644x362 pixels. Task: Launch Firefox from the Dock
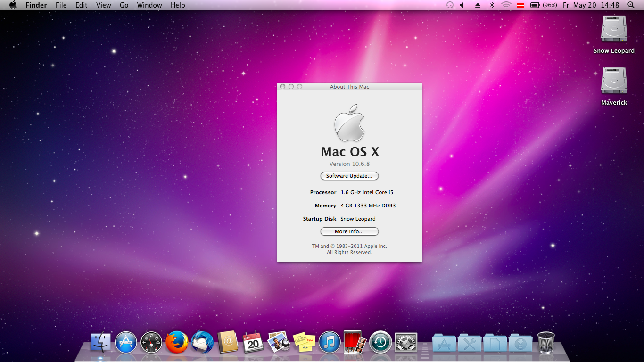point(177,342)
